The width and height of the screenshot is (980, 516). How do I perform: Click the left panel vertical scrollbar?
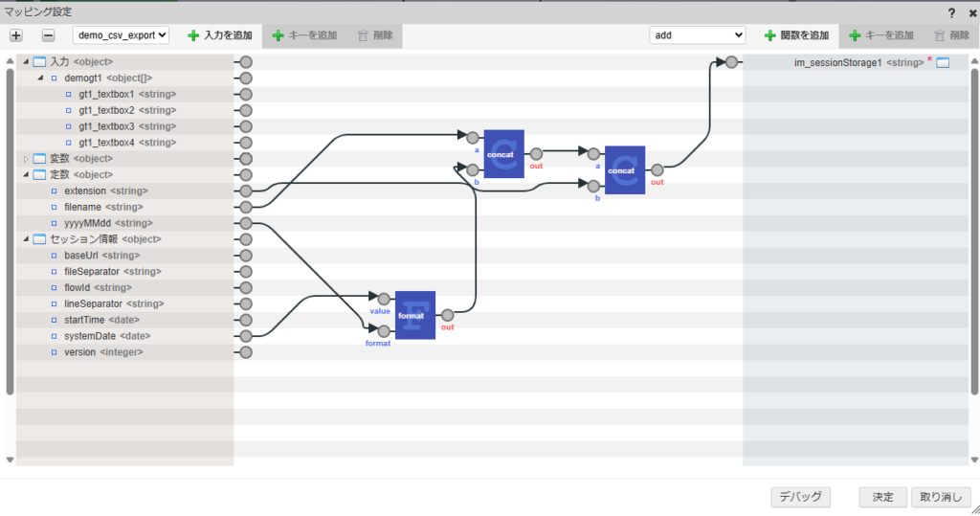coord(10,230)
